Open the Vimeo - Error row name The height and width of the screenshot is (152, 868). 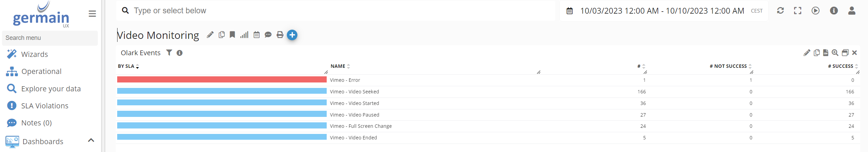click(345, 80)
